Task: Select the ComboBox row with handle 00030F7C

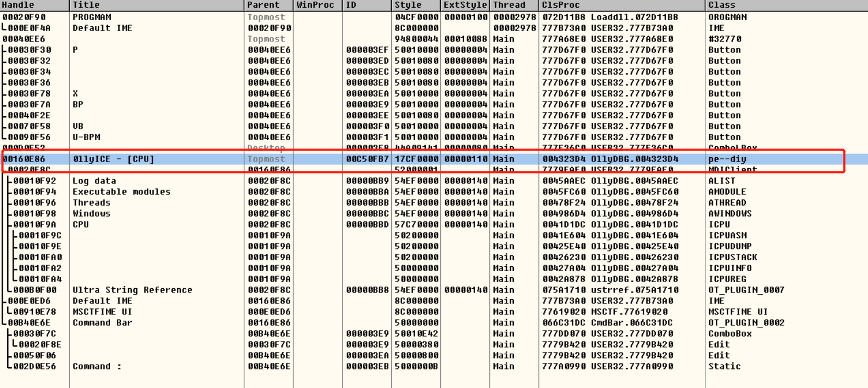Action: [434, 333]
